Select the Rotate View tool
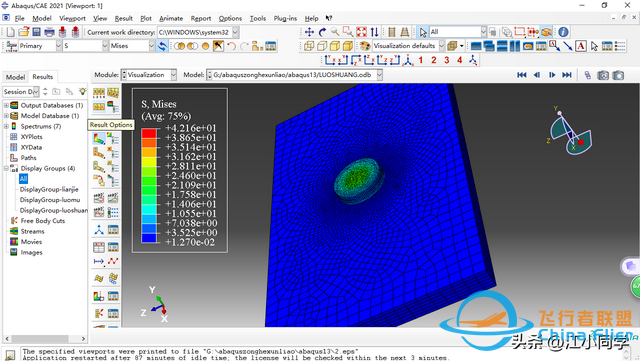 (322, 32)
